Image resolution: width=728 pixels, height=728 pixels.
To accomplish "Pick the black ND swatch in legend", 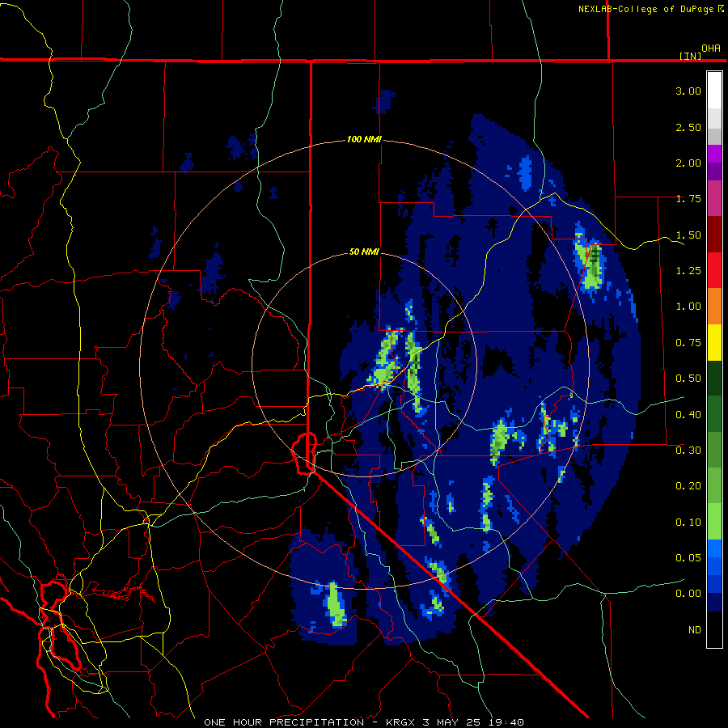I will (714, 629).
